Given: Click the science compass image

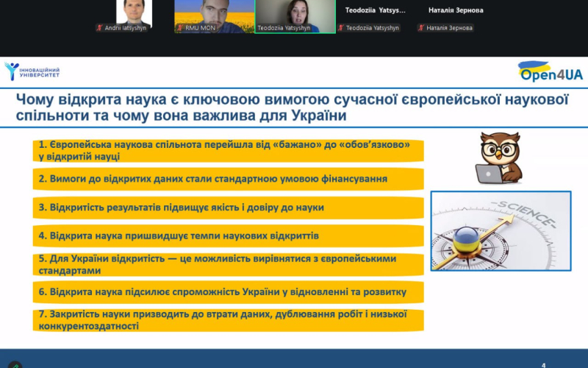Looking at the screenshot, I should coord(501,230).
